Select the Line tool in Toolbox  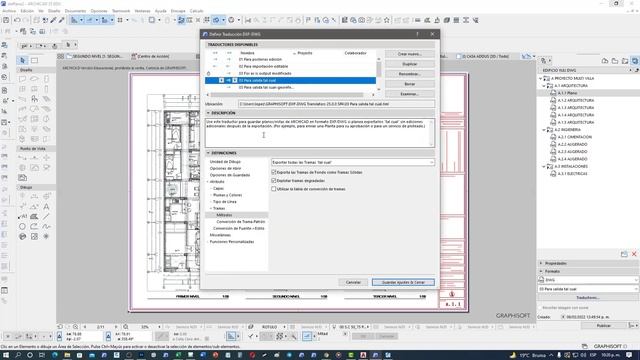click(x=46, y=216)
